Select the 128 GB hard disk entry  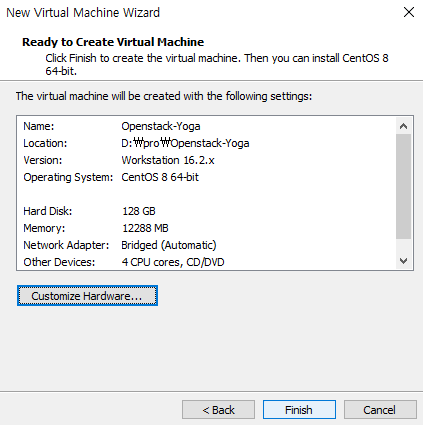(139, 211)
